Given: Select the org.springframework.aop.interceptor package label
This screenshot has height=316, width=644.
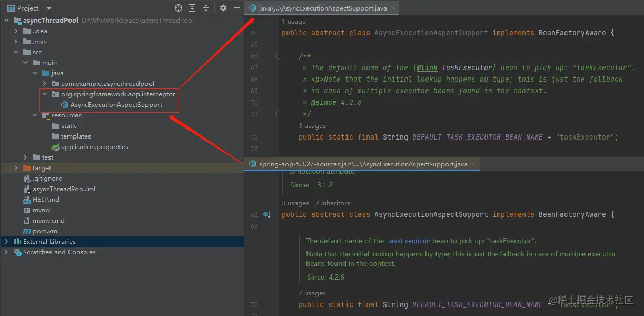Looking at the screenshot, I should (x=118, y=94).
